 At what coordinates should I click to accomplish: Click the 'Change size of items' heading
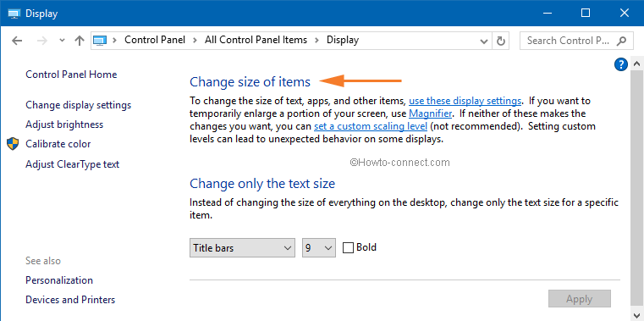pos(250,82)
